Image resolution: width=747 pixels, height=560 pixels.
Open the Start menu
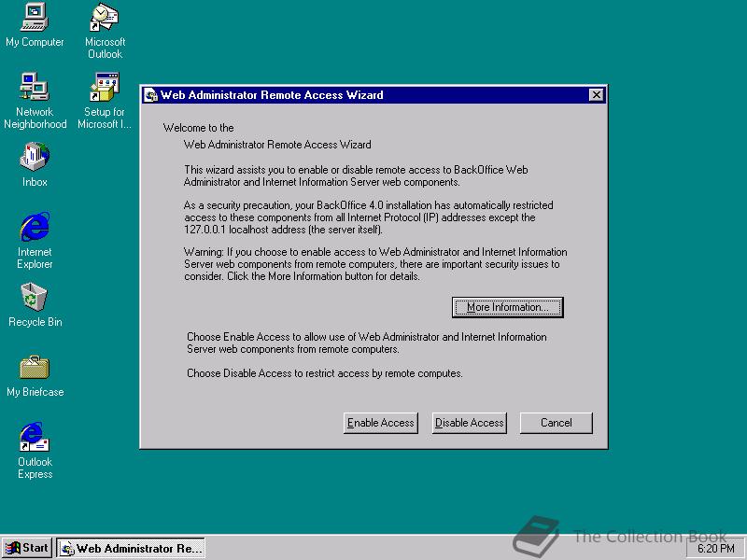tap(27, 548)
